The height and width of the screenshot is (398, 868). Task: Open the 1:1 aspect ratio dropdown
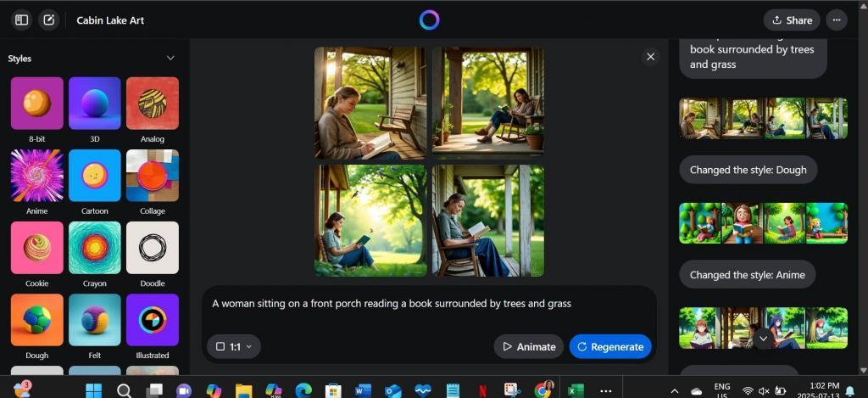[x=234, y=346]
